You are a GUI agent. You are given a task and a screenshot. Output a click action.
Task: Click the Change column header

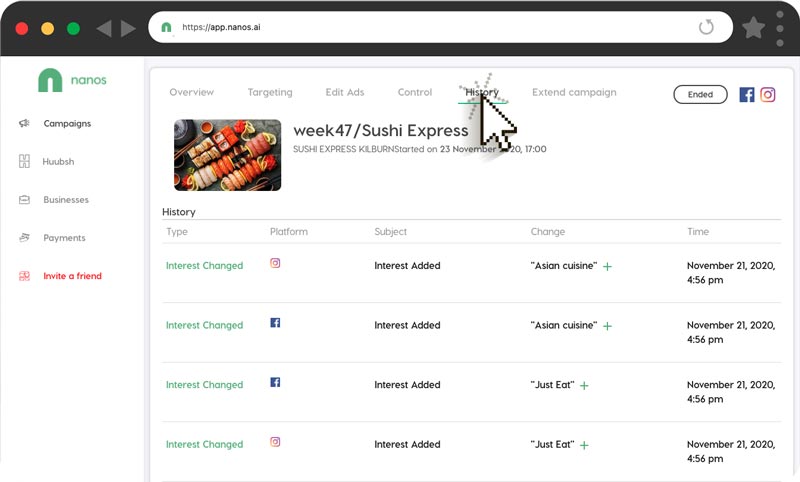point(547,232)
